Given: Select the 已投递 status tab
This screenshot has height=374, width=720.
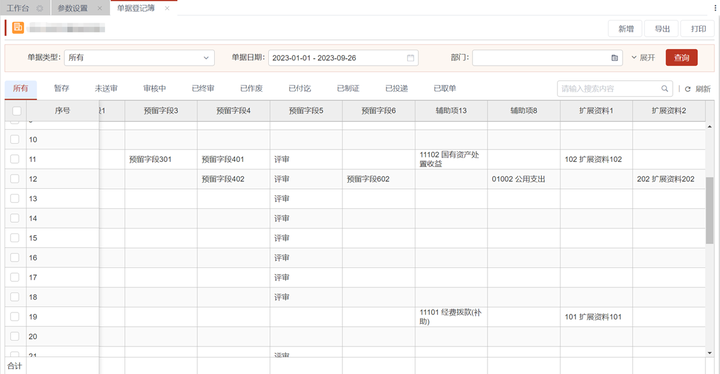Looking at the screenshot, I should pos(397,89).
